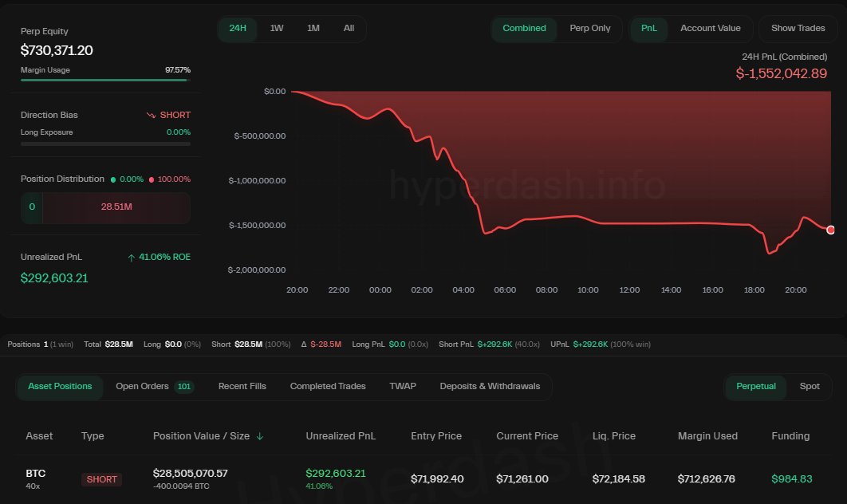847x504 pixels.
Task: Show the All time range
Action: 349,29
